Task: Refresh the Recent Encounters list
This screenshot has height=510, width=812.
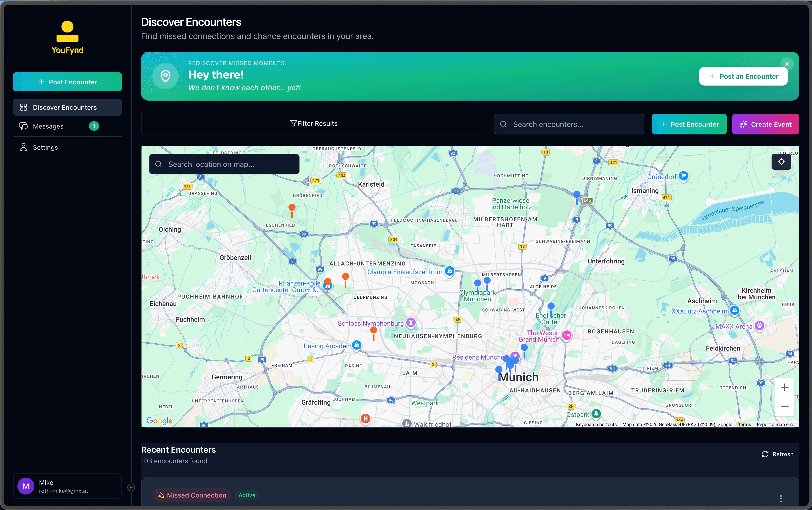Action: (778, 454)
